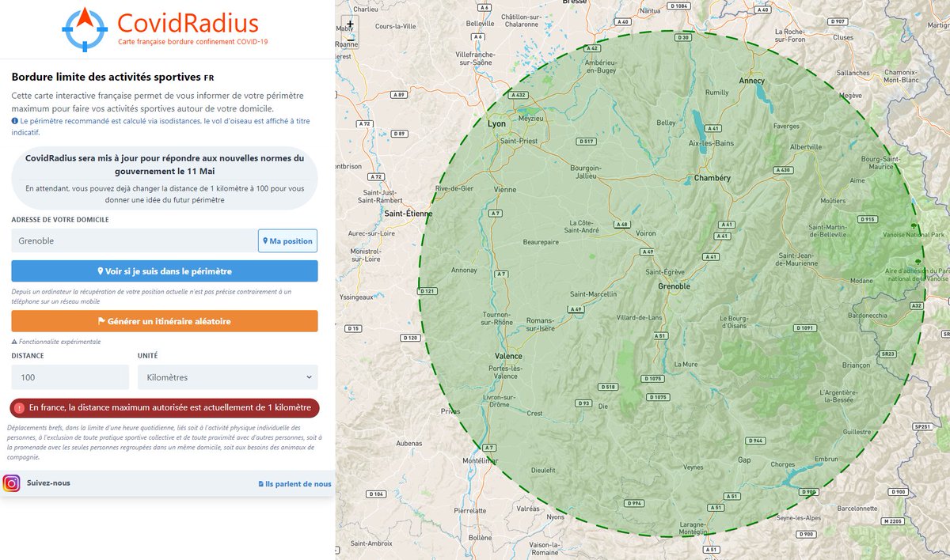Viewport: 950px width, 560px height.
Task: Open the Ils parlent de nous link
Action: pyautogui.click(x=295, y=484)
